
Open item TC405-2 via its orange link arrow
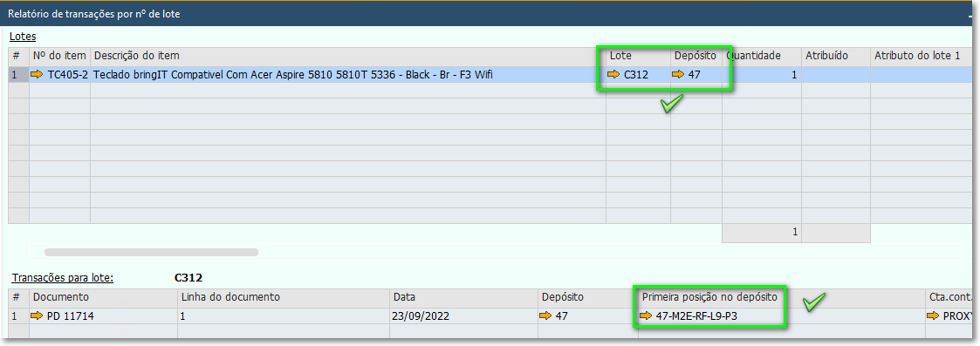(x=38, y=74)
